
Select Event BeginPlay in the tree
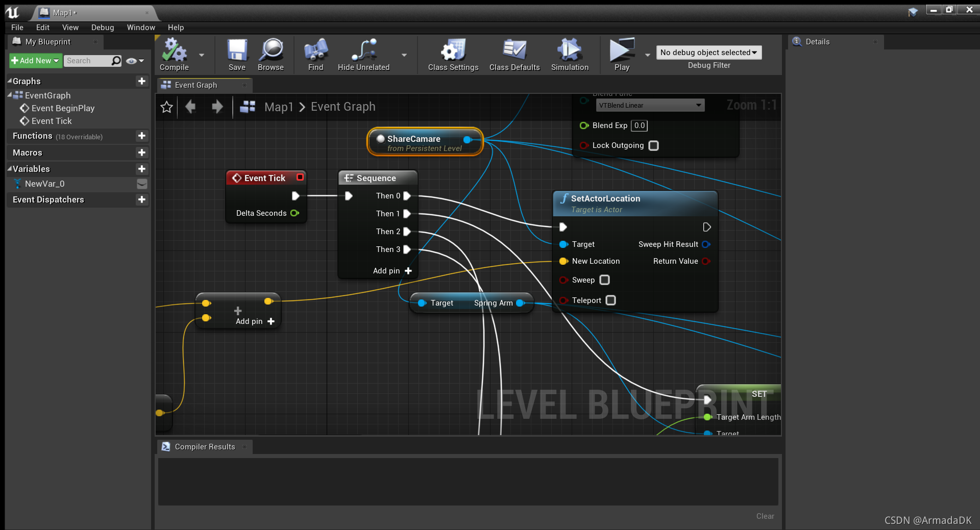click(63, 108)
